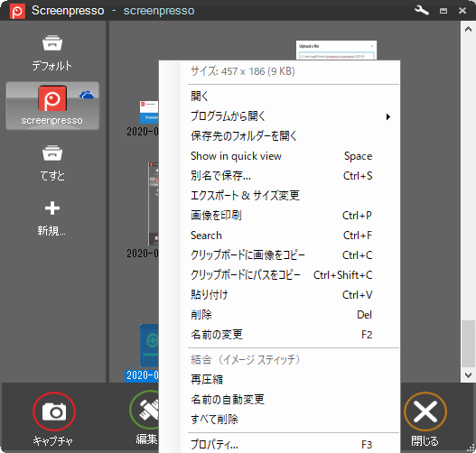Viewport: 476px width, 453px height.
Task: Click the vertical scrollbar thumb
Action: pyautogui.click(x=468, y=344)
